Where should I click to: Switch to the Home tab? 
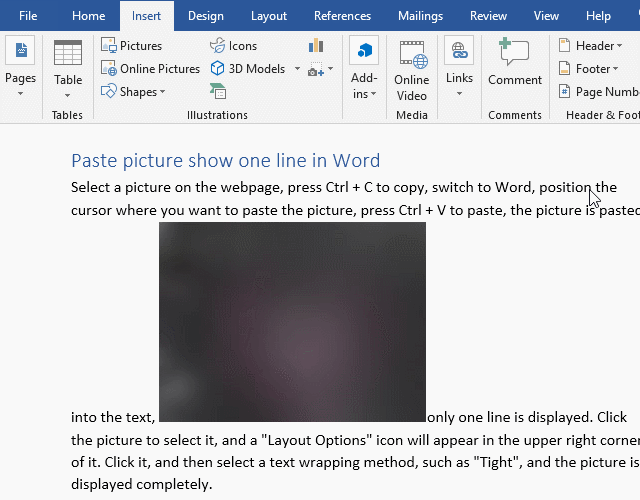point(89,16)
